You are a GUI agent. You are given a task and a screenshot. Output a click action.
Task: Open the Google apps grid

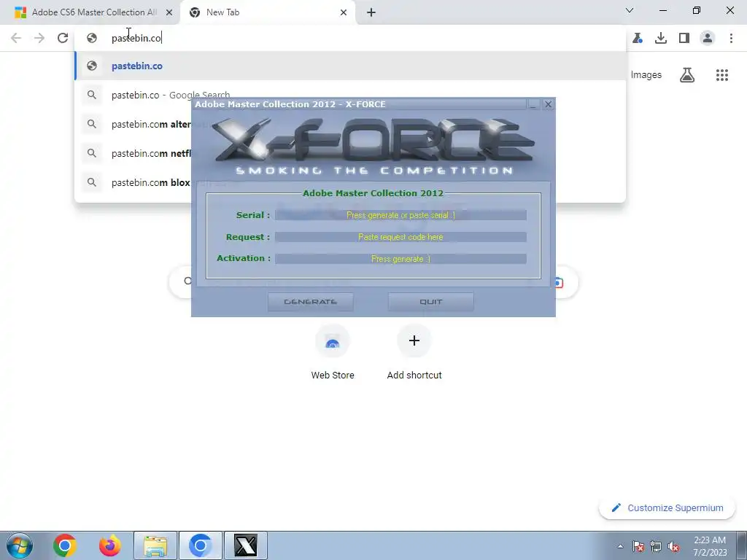pos(722,75)
